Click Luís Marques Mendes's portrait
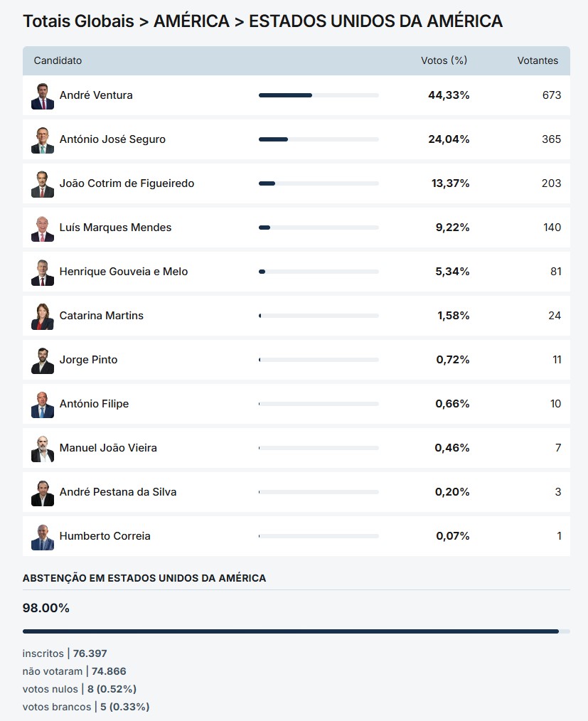The width and height of the screenshot is (588, 721). (43, 228)
